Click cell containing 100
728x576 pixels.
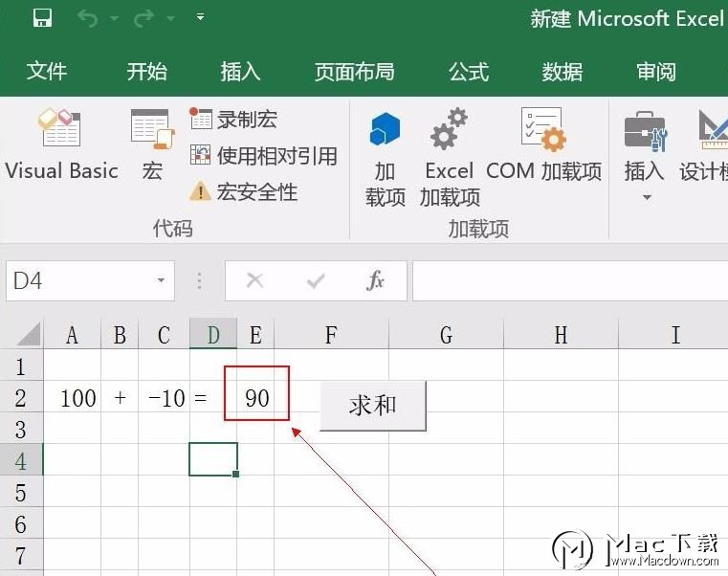pyautogui.click(x=73, y=398)
